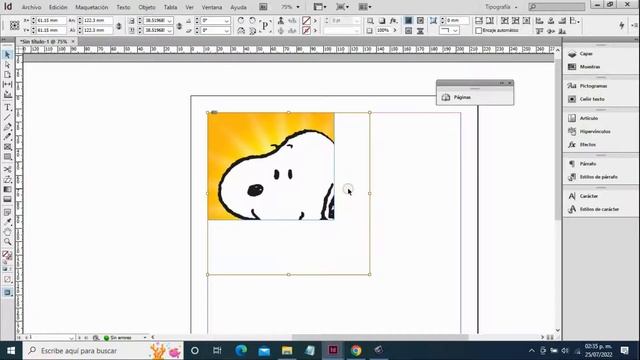Click the stroke none swatch in control bar
The width and height of the screenshot is (640, 360).
pos(306,31)
